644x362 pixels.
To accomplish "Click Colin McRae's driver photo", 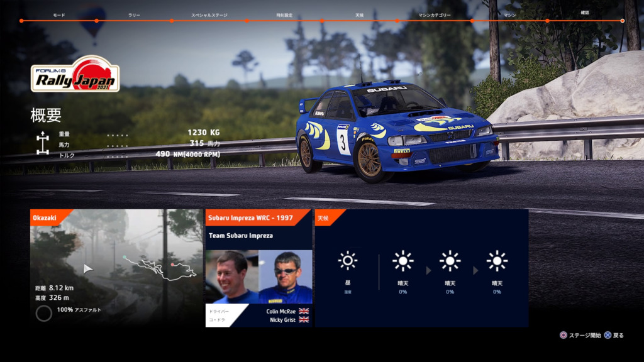I will tap(232, 277).
